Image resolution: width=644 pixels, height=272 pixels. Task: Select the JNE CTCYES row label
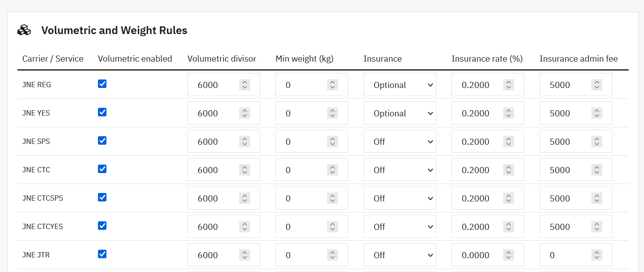[x=43, y=227]
